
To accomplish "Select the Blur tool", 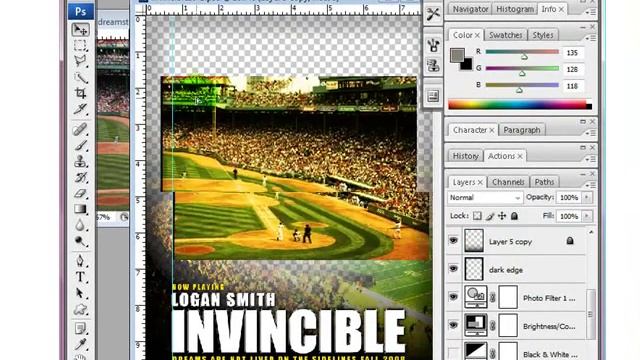I will click(80, 225).
